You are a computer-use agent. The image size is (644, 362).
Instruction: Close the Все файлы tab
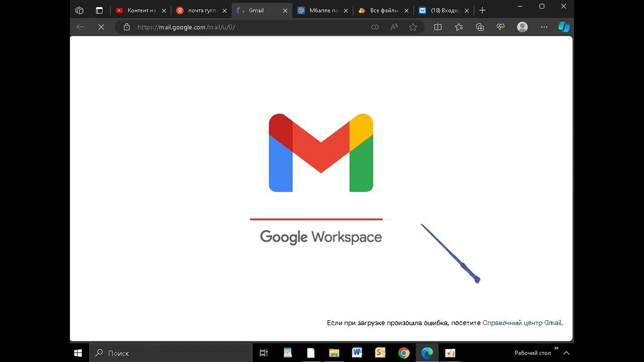(407, 11)
